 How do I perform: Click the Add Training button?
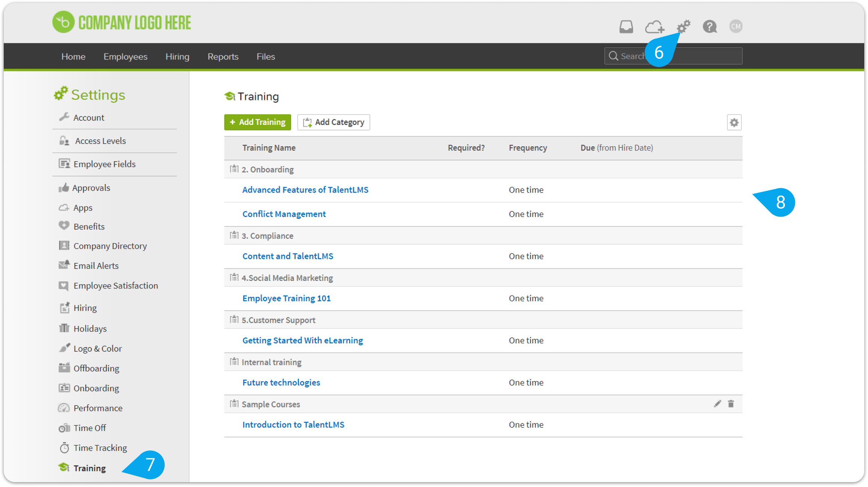point(257,122)
